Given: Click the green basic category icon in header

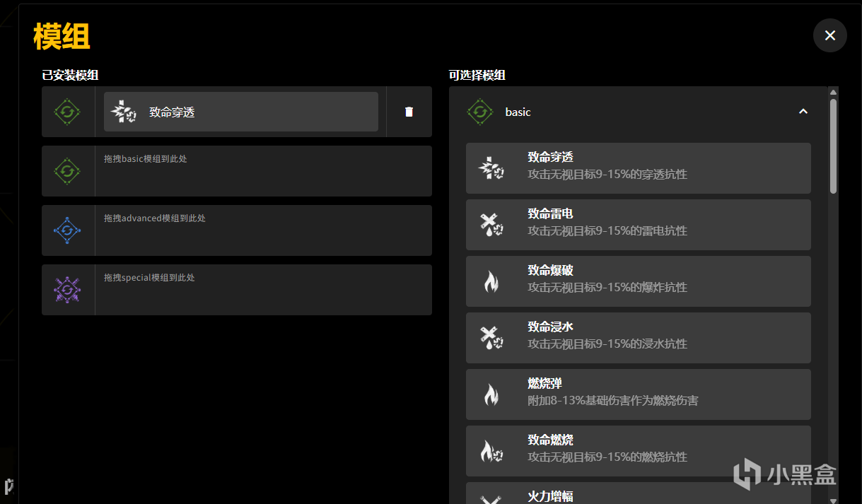Looking at the screenshot, I should 480,112.
